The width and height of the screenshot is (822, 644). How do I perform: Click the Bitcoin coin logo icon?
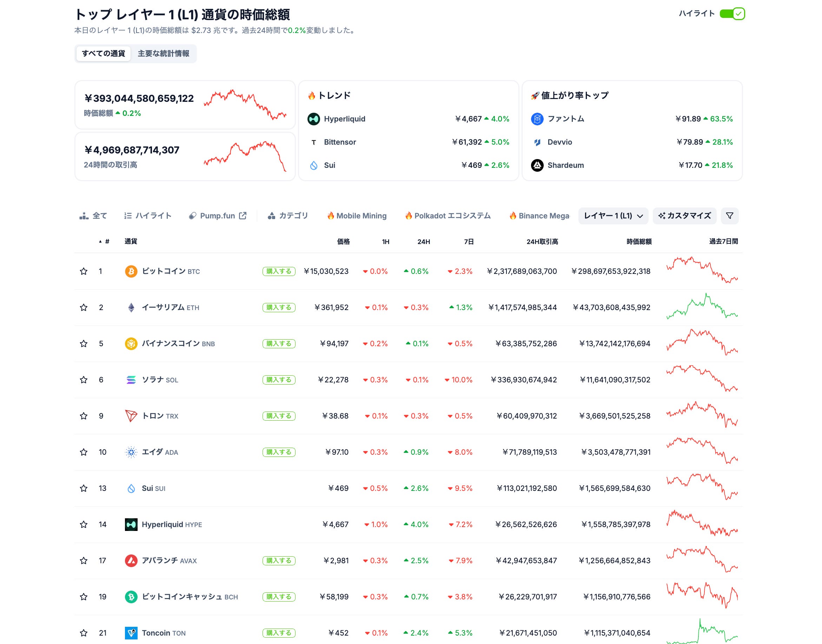click(131, 271)
